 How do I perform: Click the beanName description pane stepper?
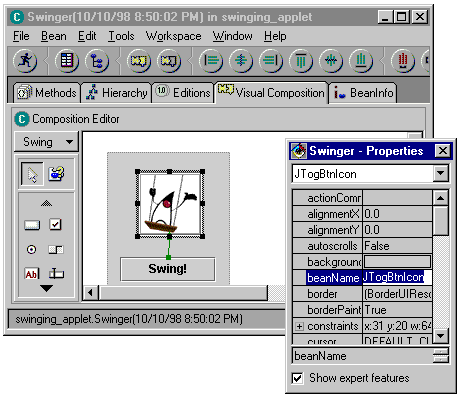pos(440,356)
